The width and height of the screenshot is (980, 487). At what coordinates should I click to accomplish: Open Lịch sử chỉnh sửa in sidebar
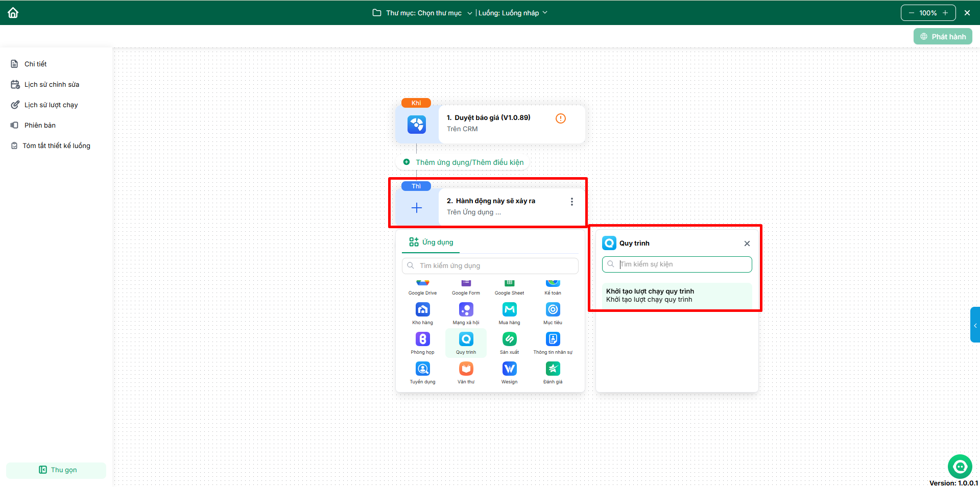point(52,84)
